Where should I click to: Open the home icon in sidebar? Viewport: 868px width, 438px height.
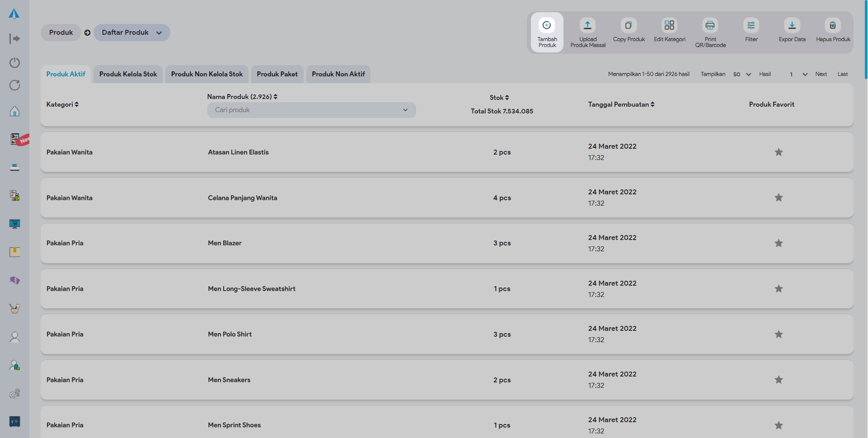pyautogui.click(x=14, y=111)
